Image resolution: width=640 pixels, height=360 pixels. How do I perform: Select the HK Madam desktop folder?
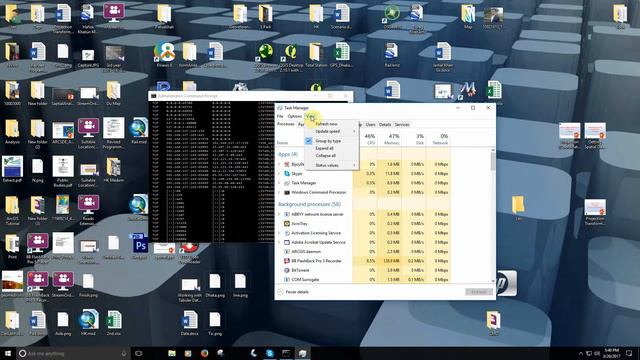tap(113, 169)
